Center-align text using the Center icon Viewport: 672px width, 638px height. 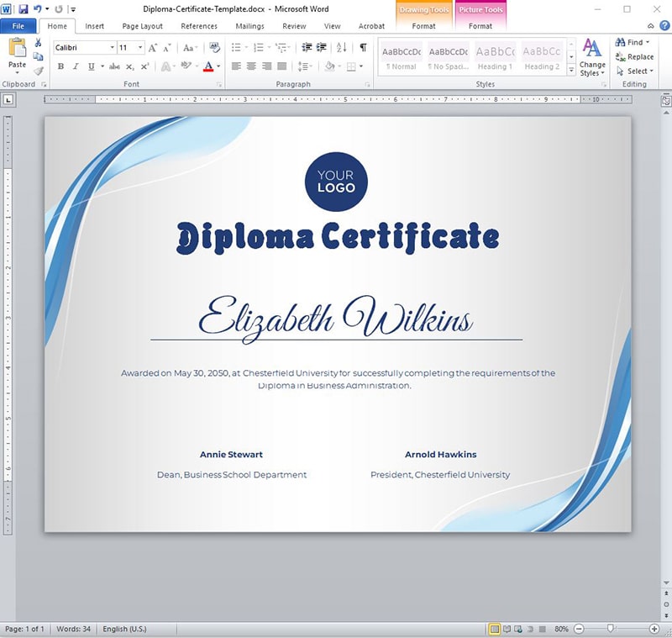click(250, 66)
